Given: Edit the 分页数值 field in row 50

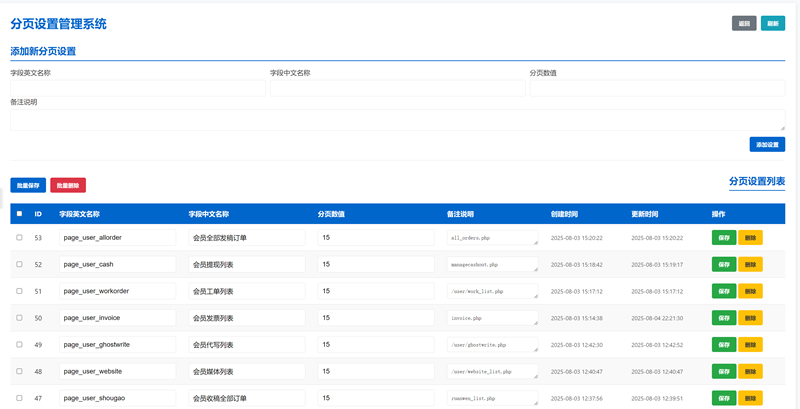Looking at the screenshot, I should point(376,318).
